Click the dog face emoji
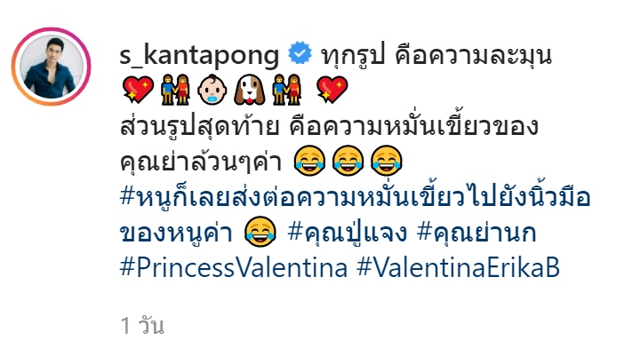 click(x=250, y=90)
